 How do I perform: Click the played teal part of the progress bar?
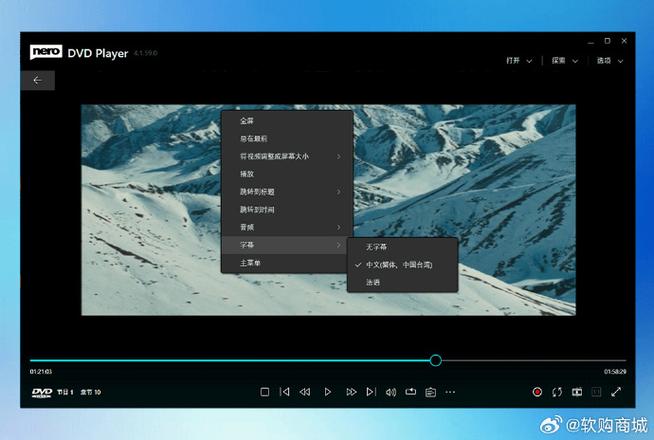[229, 360]
